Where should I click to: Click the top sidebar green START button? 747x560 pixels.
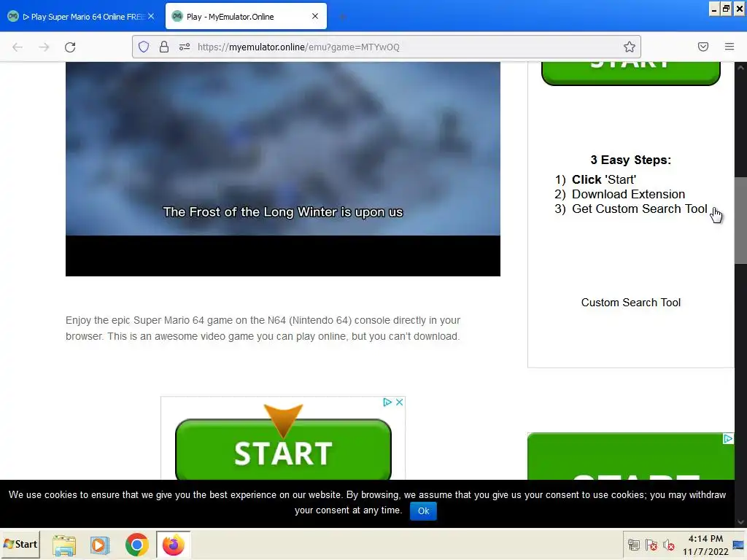(x=631, y=74)
